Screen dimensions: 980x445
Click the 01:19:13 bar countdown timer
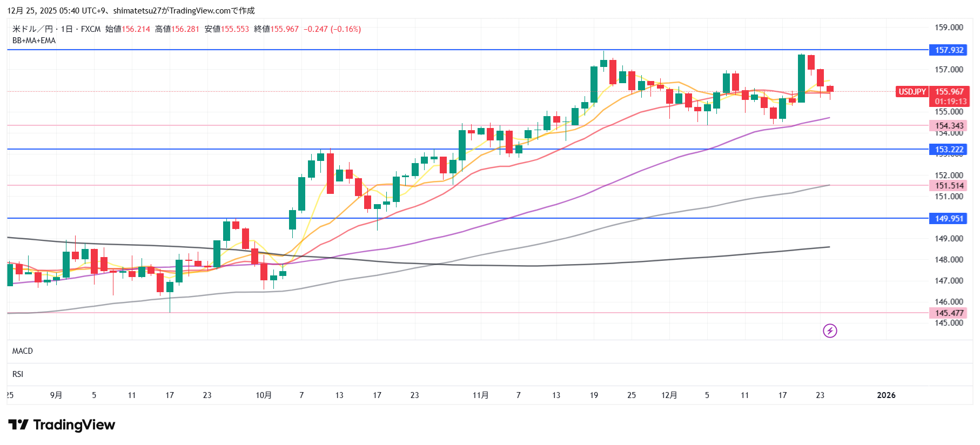tap(950, 102)
